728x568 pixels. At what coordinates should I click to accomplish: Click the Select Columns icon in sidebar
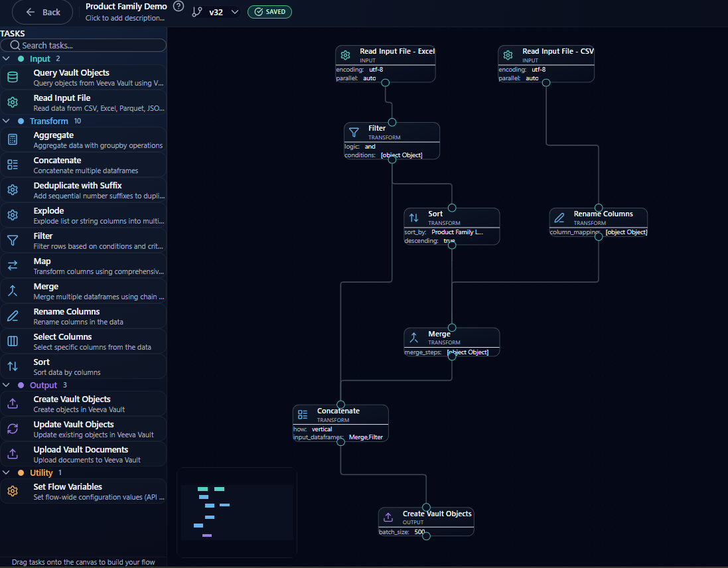pyautogui.click(x=13, y=342)
